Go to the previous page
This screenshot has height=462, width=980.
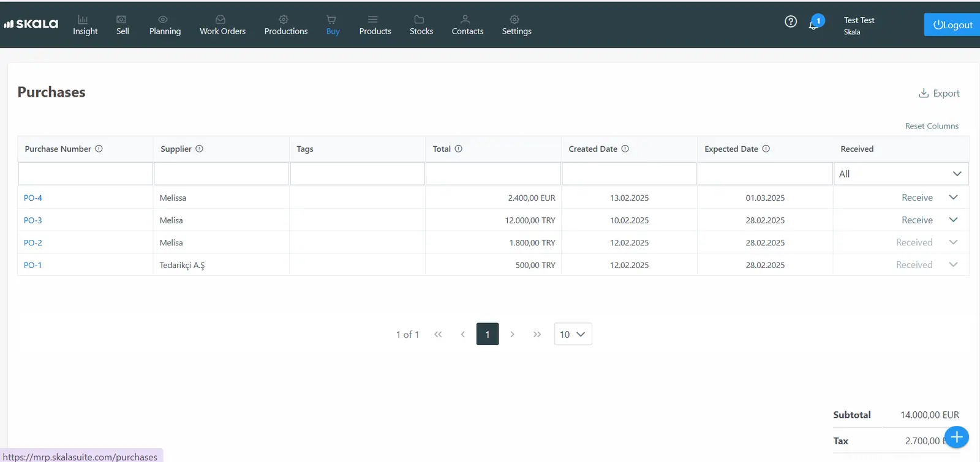pos(463,334)
